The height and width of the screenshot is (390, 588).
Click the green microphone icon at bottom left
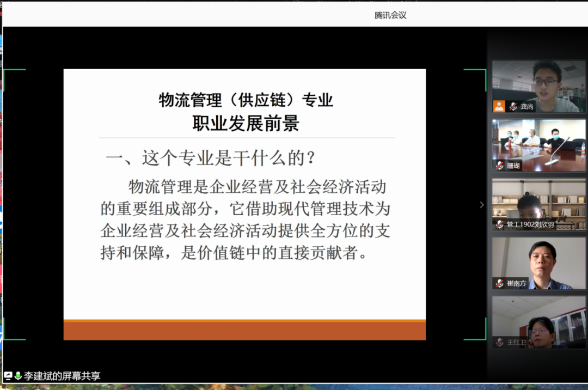pos(18,376)
